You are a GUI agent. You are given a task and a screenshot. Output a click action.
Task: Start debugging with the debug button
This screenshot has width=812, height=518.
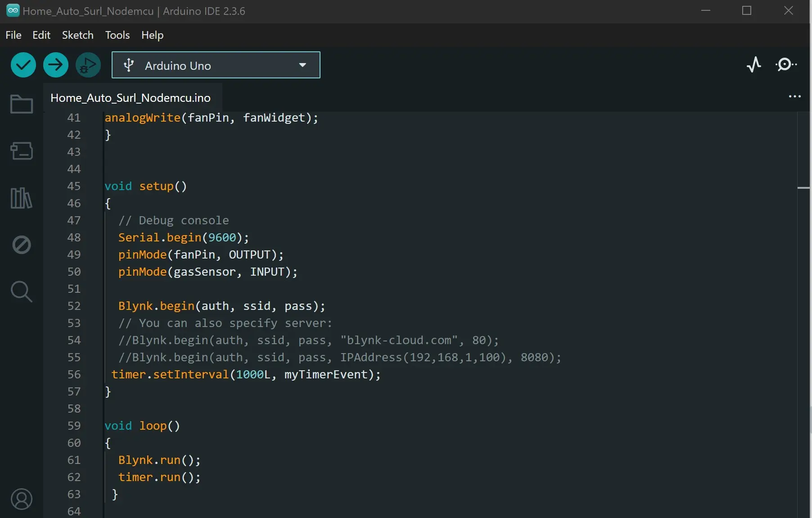tap(88, 65)
